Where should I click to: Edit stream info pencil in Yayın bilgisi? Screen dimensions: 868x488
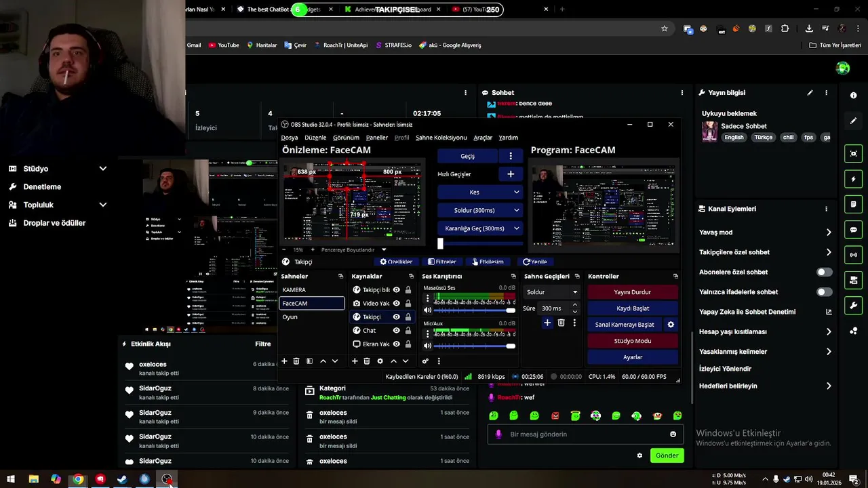[x=810, y=93]
